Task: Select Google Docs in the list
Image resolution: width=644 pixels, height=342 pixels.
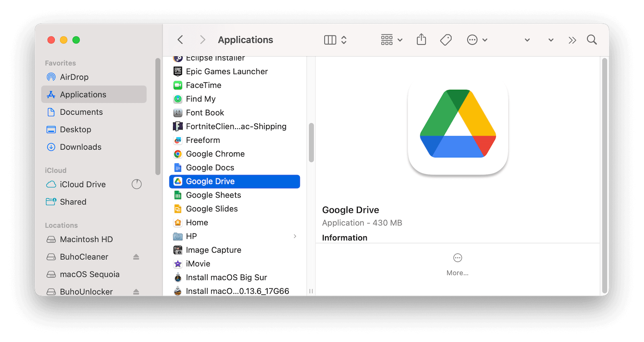Action: (235, 167)
